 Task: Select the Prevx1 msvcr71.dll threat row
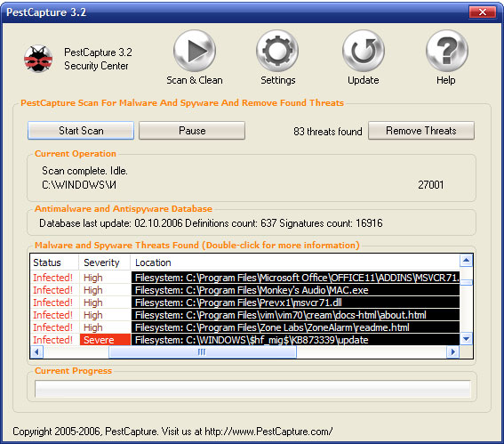click(246, 303)
